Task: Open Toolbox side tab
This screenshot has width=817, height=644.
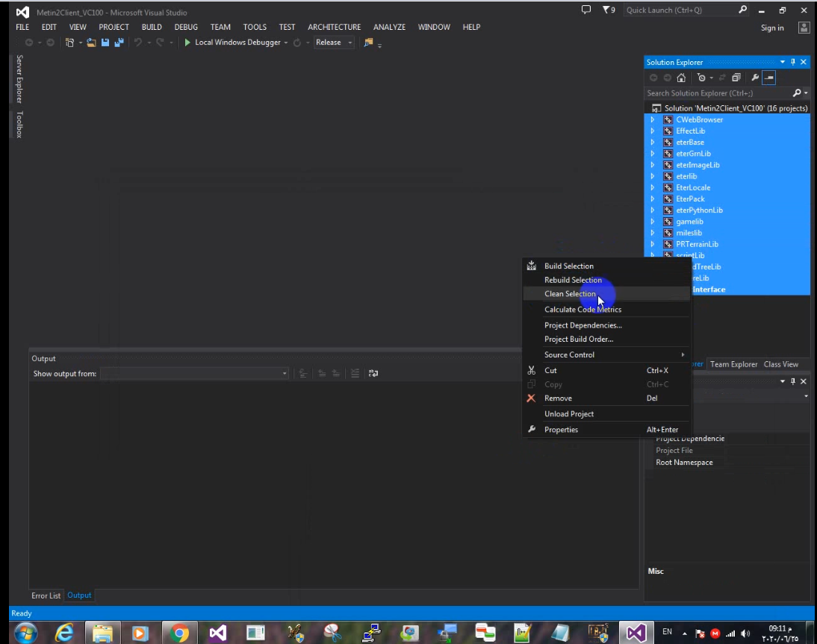Action: 19,125
